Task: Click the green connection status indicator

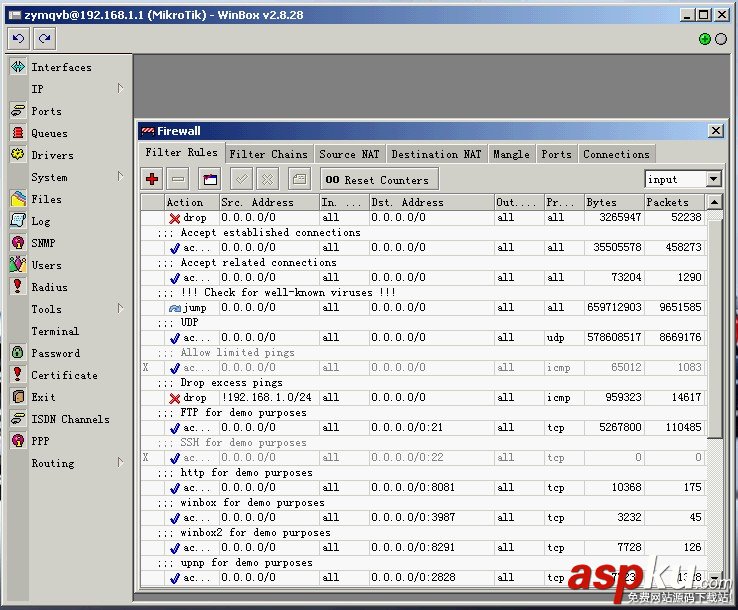Action: [705, 39]
